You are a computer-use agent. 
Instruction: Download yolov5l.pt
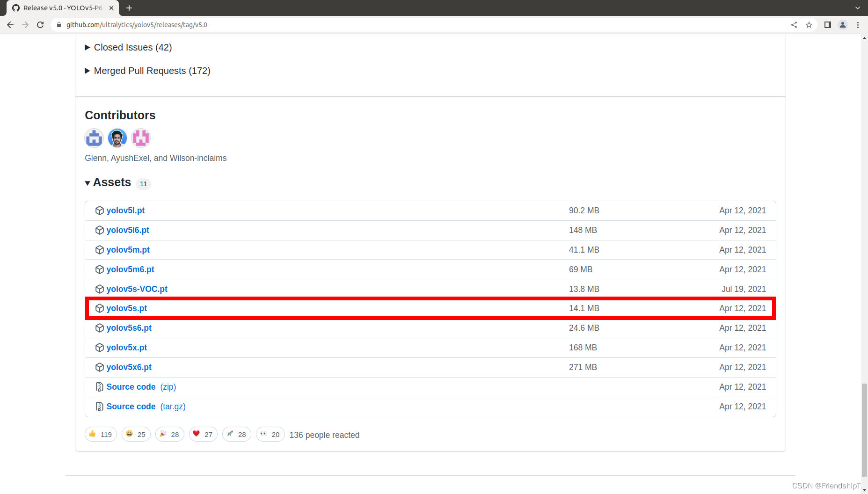tap(125, 211)
